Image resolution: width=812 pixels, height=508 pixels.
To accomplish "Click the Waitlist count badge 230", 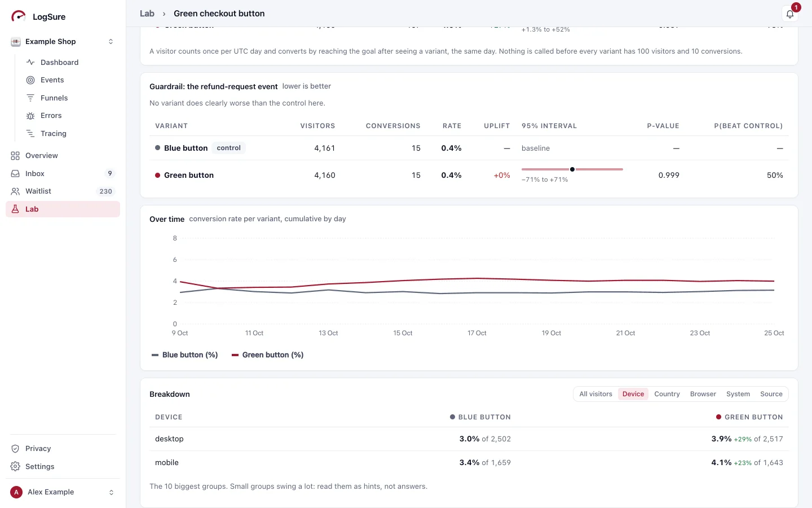I will click(x=106, y=191).
